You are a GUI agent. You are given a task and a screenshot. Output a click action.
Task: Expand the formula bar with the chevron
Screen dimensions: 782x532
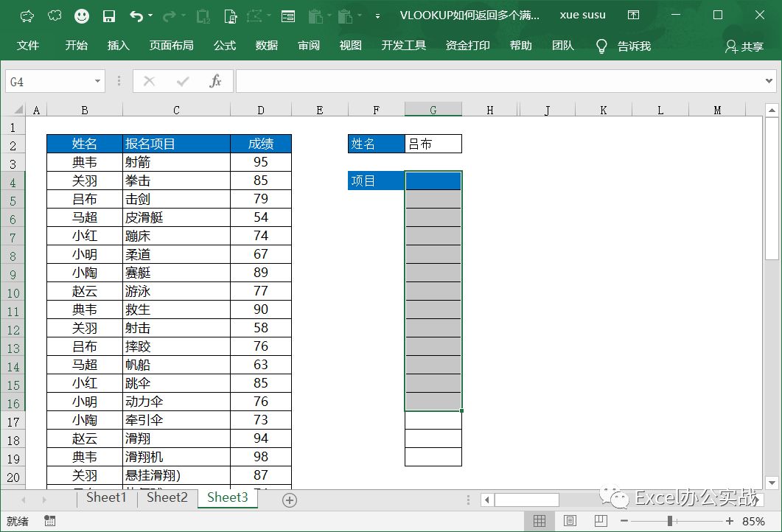(x=769, y=81)
